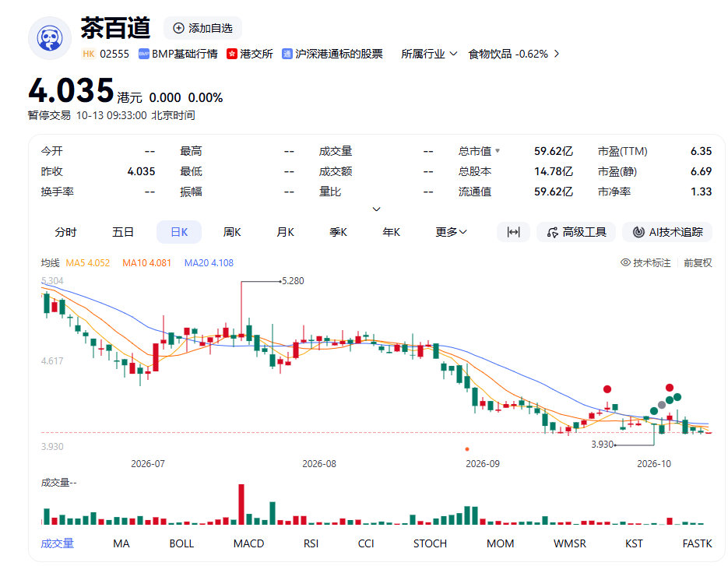Click the AI技术追踪 swirl icon
Image resolution: width=728 pixels, height=566 pixels.
[x=638, y=232]
